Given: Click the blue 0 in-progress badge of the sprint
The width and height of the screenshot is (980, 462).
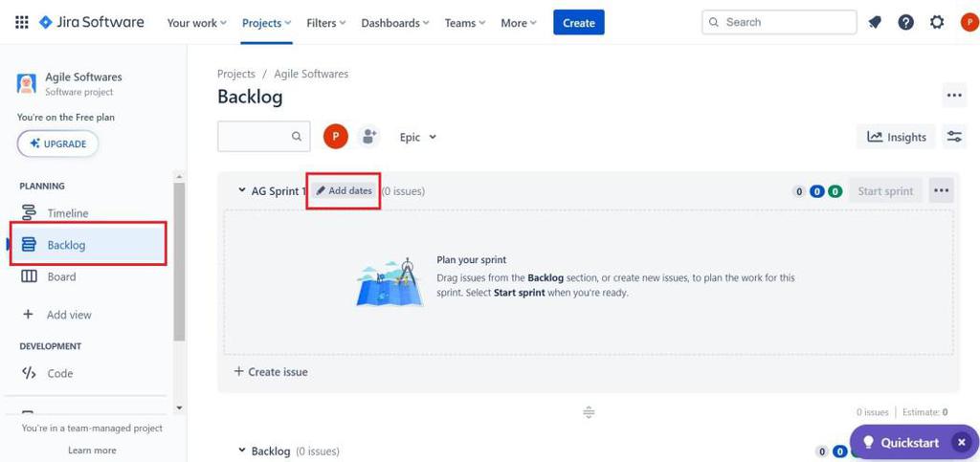Looking at the screenshot, I should (x=816, y=191).
